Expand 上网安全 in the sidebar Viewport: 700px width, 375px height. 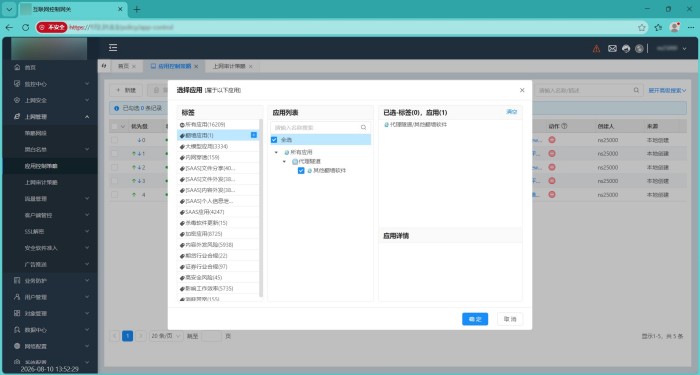tap(49, 100)
